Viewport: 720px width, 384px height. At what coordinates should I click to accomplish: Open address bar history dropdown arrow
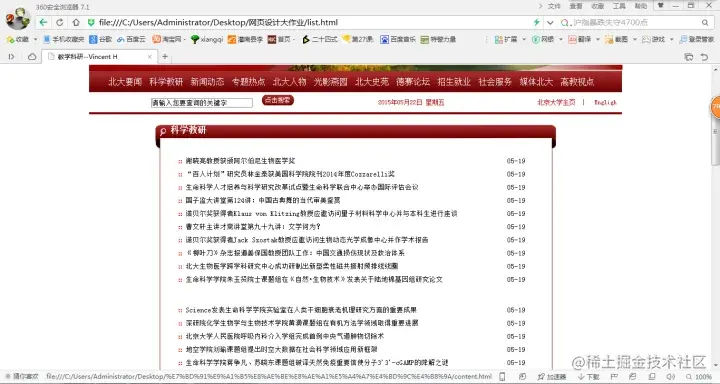pyautogui.click(x=550, y=22)
